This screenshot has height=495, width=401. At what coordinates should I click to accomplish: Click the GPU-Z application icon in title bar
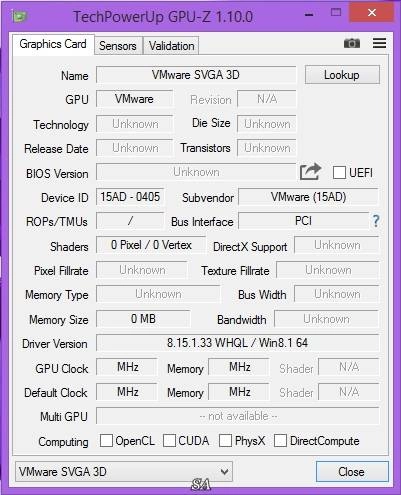pyautogui.click(x=19, y=16)
